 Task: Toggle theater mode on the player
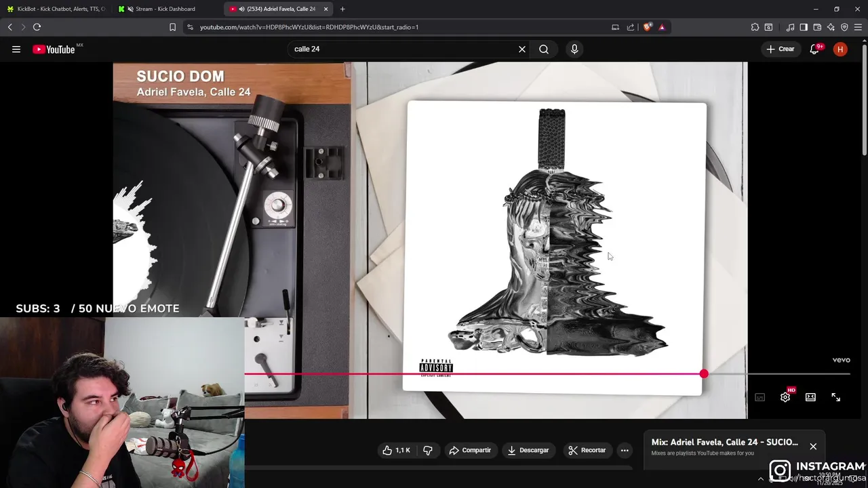point(810,397)
